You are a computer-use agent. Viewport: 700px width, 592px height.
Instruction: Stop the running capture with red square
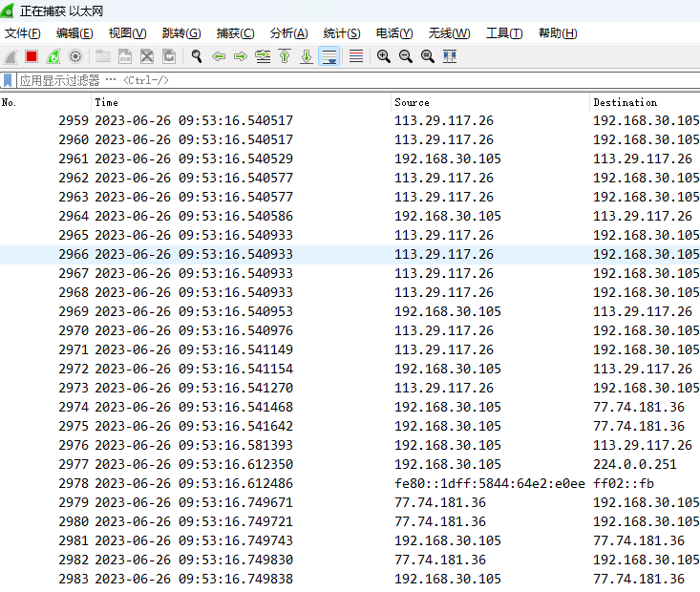click(32, 56)
